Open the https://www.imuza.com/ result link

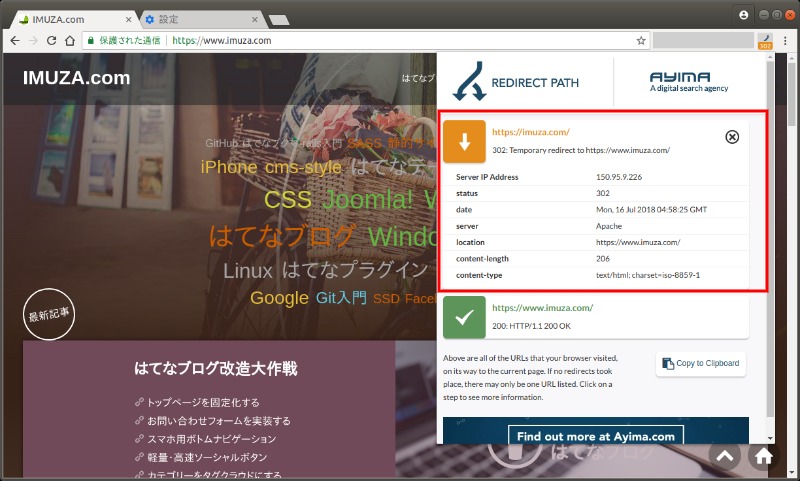point(542,308)
